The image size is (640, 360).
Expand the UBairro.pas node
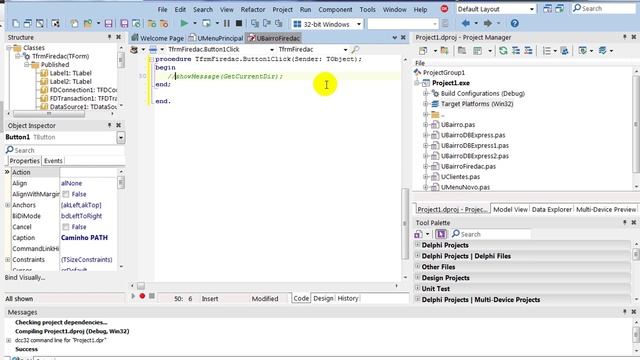pyautogui.click(x=425, y=124)
